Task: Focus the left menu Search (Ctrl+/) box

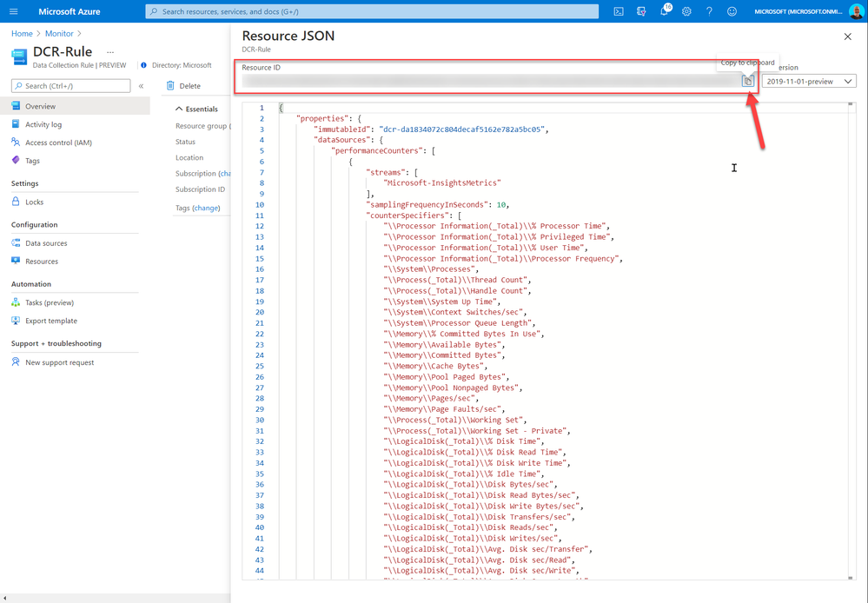Action: tap(71, 86)
